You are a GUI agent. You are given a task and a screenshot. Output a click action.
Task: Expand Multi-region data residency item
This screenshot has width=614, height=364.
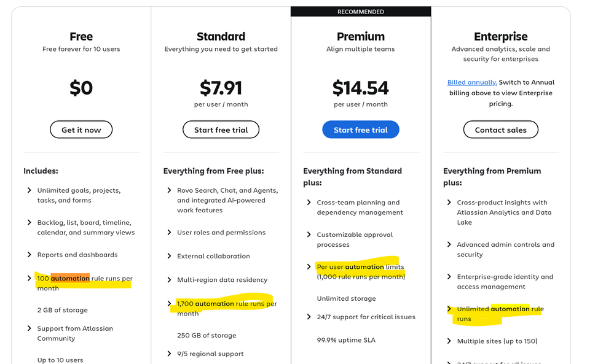(x=170, y=279)
